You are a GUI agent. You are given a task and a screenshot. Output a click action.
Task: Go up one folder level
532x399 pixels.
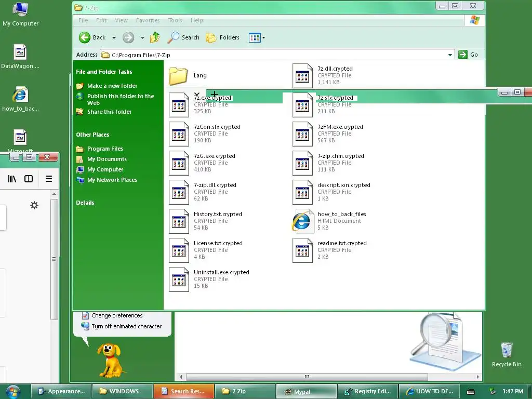point(155,37)
